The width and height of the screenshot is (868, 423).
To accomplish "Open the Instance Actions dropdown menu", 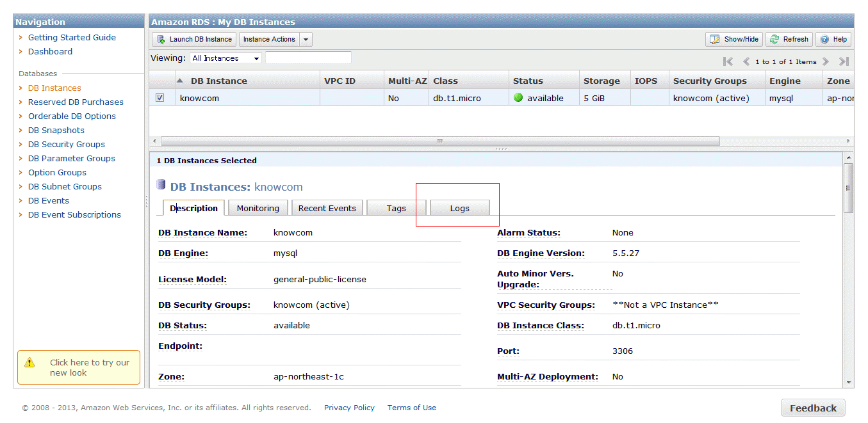I will (x=275, y=39).
